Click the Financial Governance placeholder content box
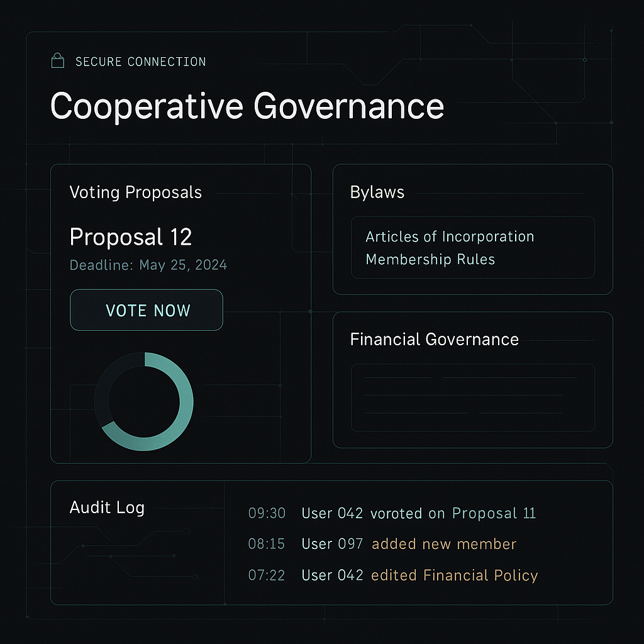The image size is (644, 644). (x=472, y=397)
